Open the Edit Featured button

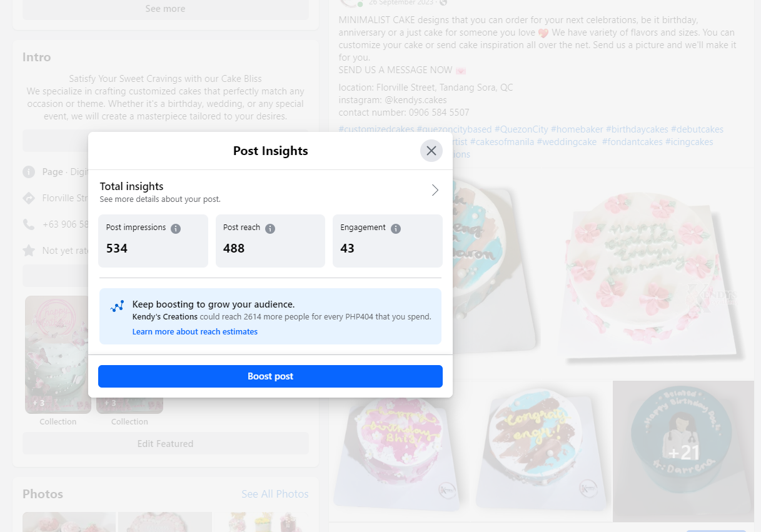(x=165, y=444)
